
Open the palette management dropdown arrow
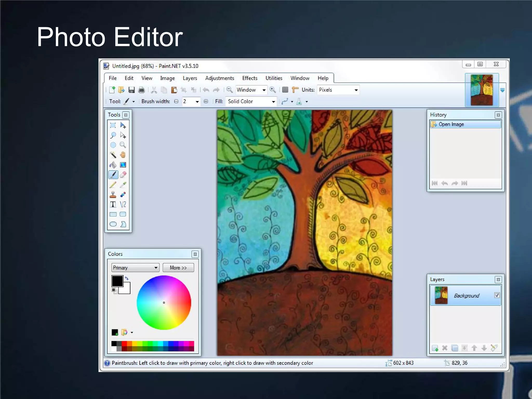pos(132,332)
